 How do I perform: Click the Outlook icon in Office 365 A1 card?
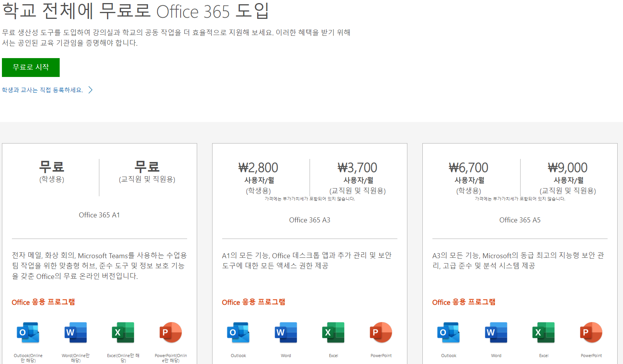28,332
